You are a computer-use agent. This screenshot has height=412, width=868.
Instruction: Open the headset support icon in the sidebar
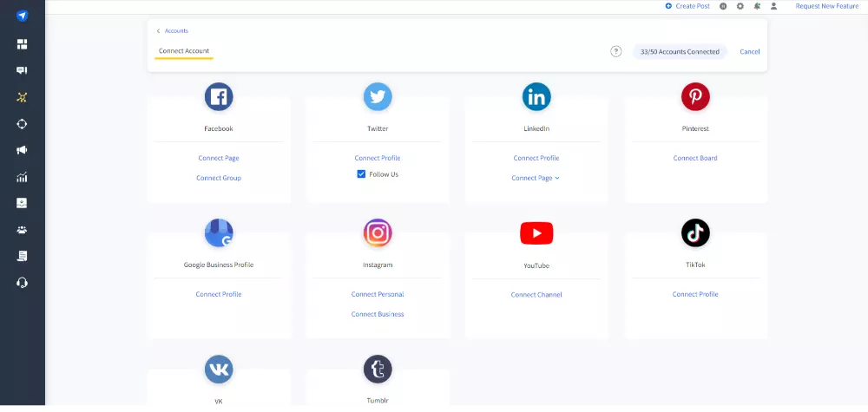click(x=23, y=283)
